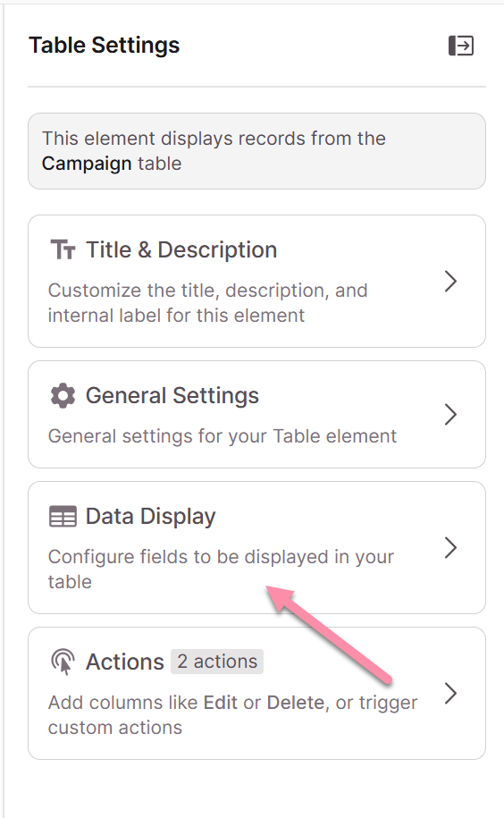
Task: Collapse the Table Settings side panel
Action: click(461, 46)
